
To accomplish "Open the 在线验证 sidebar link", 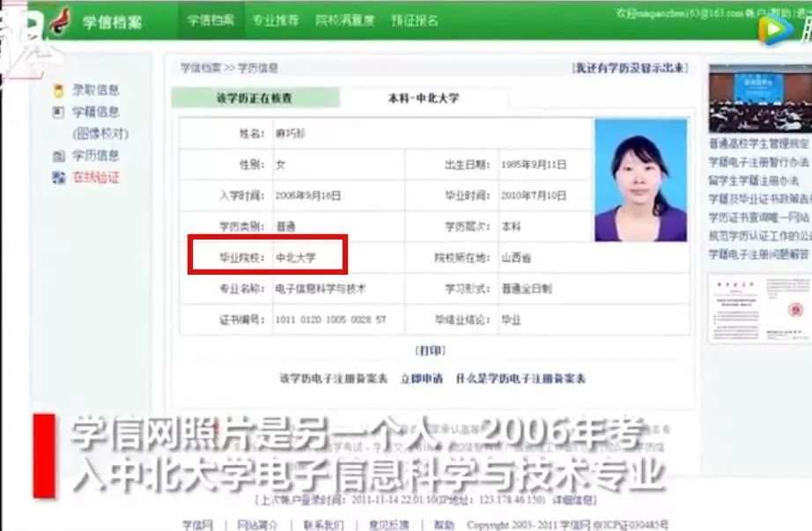I will pos(96,178).
